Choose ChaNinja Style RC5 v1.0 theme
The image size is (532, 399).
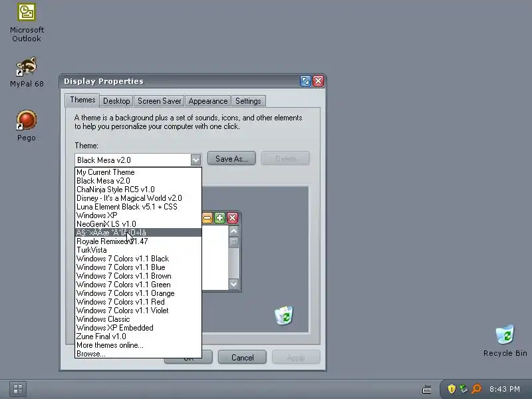[138, 190]
